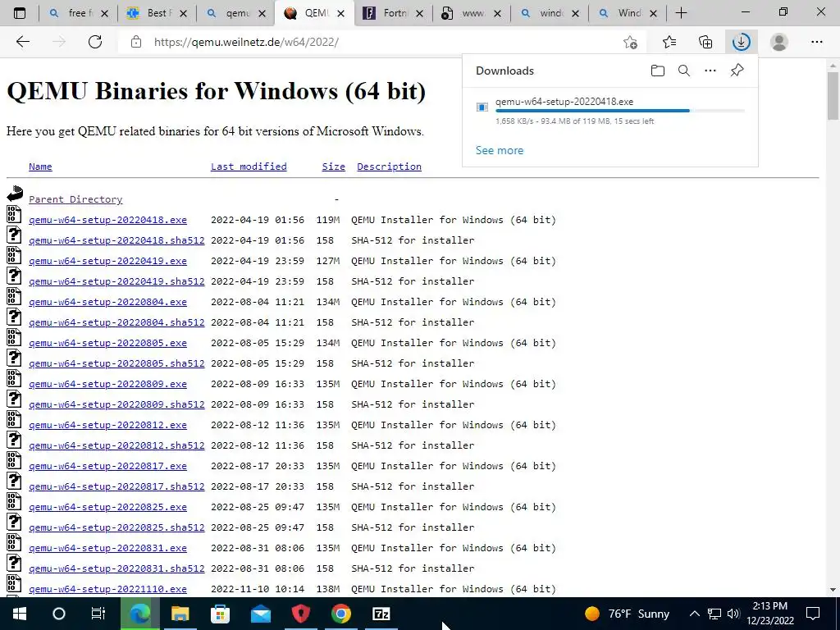Sort listing by Description column
The height and width of the screenshot is (630, 840).
389,167
